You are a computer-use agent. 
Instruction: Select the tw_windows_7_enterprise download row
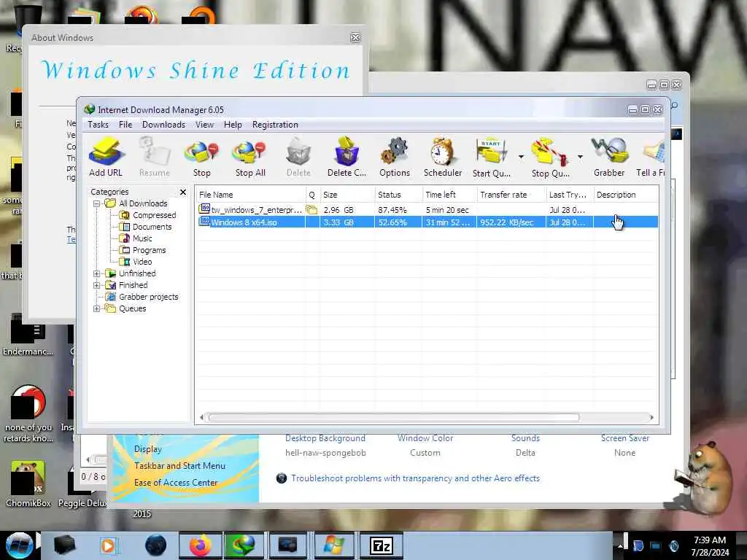point(427,210)
